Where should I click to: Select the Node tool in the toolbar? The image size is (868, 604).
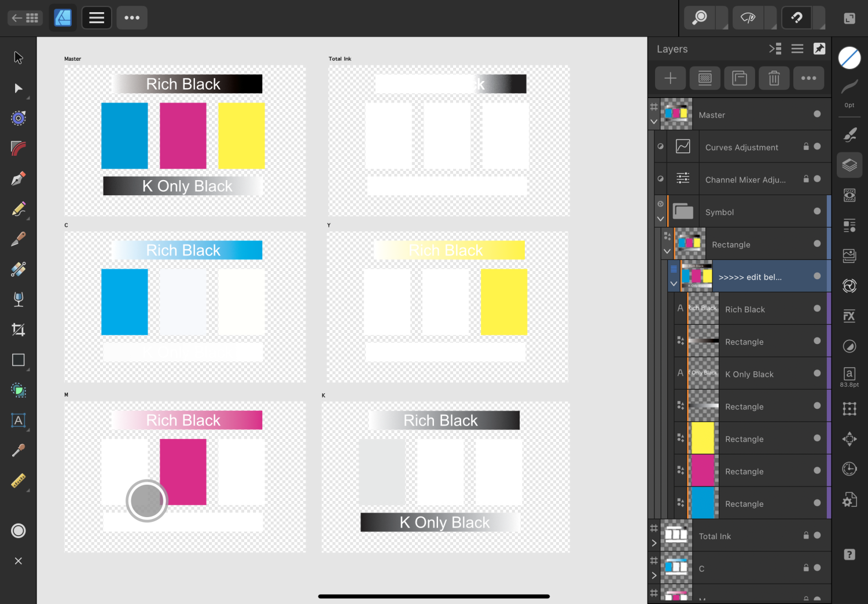coord(18,88)
